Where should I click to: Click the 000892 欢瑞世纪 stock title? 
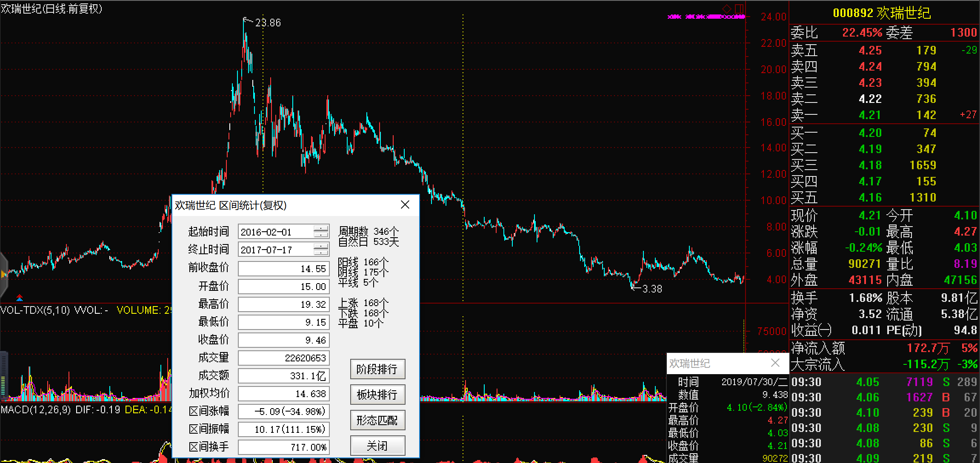(x=882, y=13)
